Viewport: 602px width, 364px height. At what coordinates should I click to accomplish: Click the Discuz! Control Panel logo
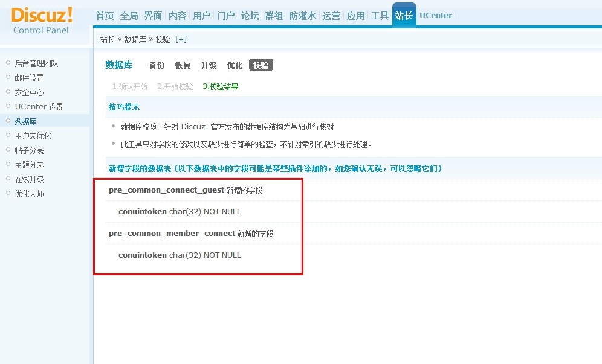[x=42, y=21]
